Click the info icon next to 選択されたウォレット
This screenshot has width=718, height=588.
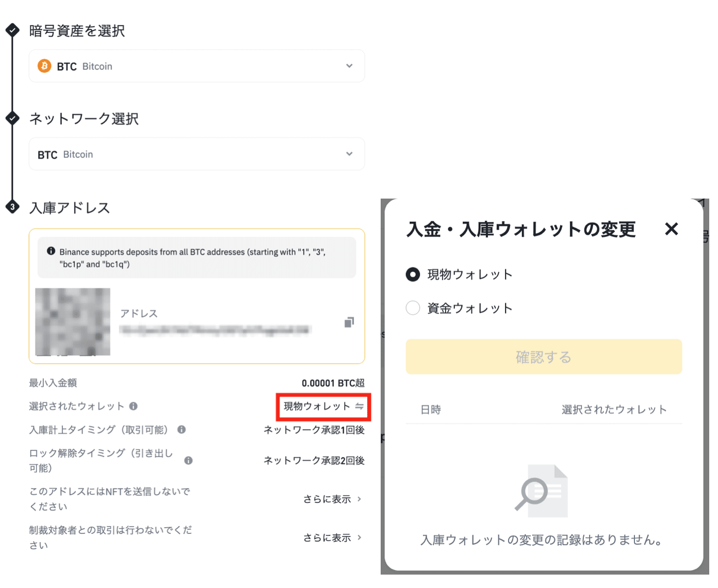point(135,406)
